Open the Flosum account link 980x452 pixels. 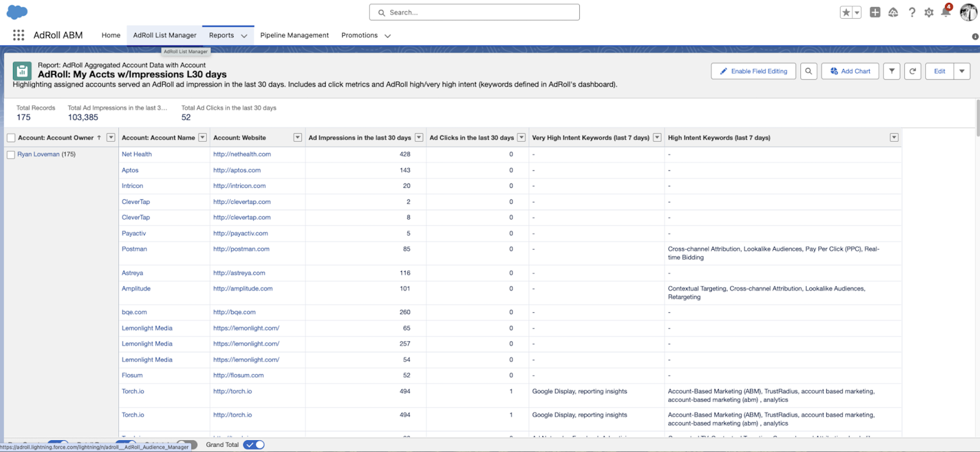132,375
